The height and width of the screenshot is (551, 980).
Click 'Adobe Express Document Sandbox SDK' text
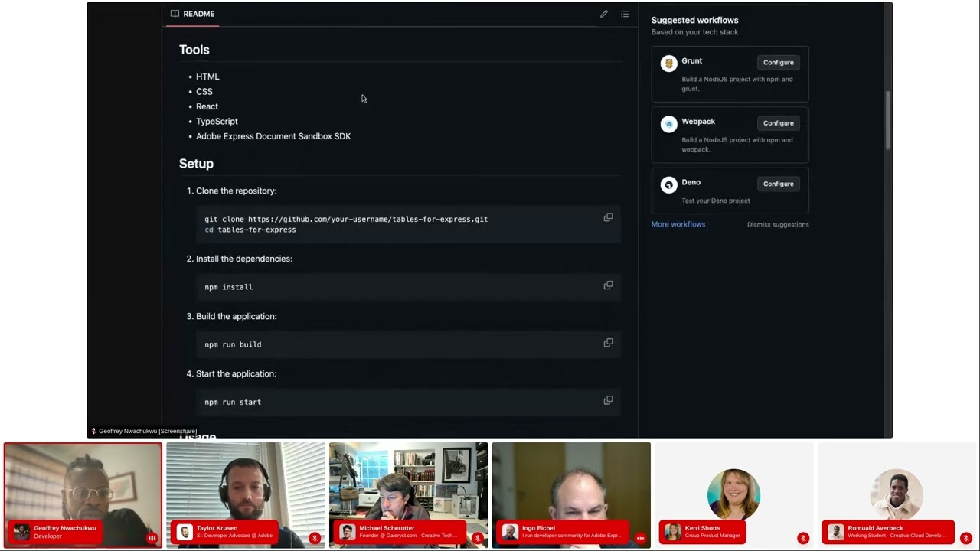coord(273,136)
